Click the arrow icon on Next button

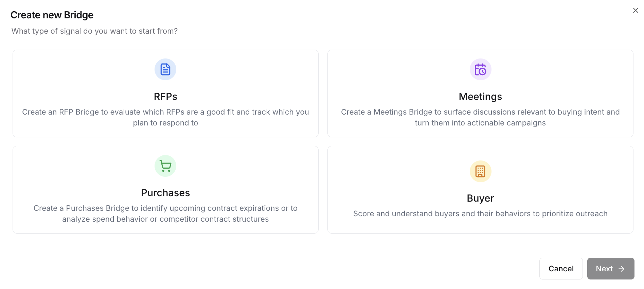point(622,269)
